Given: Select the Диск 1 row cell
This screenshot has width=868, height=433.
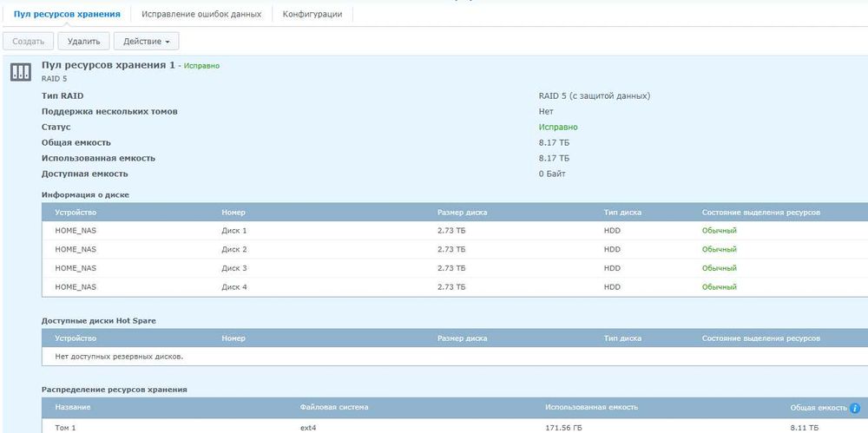Looking at the screenshot, I should (234, 230).
